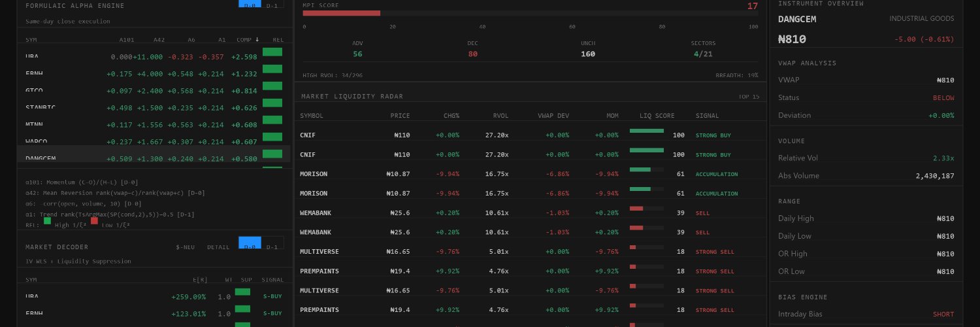The image size is (980, 327).
Task: Sort alpha table by A1 column
Action: pos(222,40)
